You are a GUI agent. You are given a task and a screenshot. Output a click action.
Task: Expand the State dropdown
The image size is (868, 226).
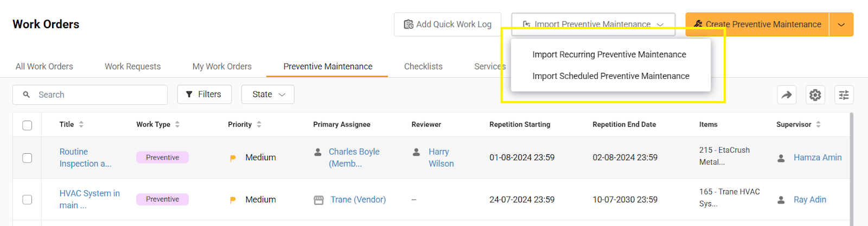[268, 95]
